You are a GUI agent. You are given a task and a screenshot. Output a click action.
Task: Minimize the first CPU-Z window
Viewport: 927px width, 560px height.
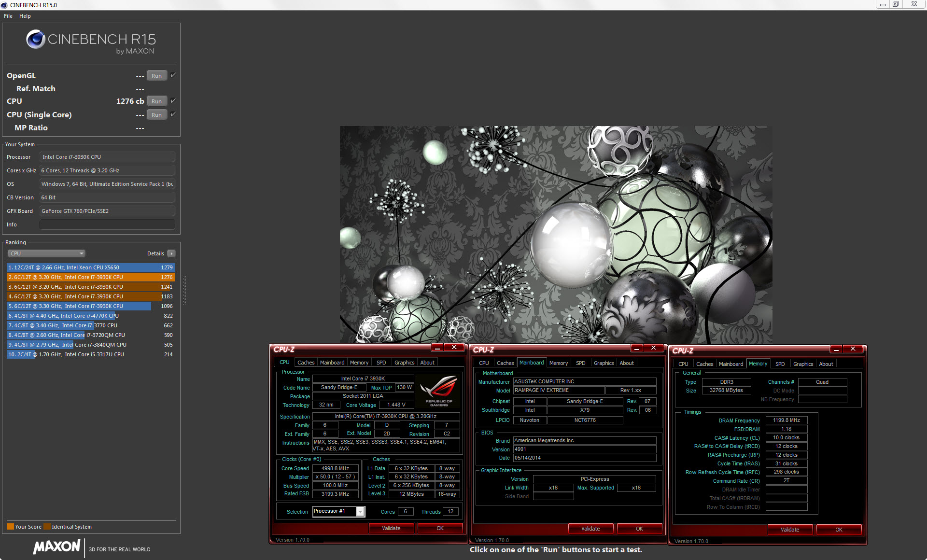437,348
